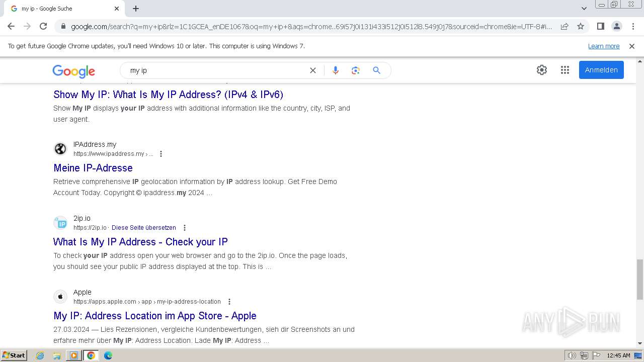Click 'Diese Seite übersetzen' link
Image resolution: width=644 pixels, height=362 pixels.
(x=144, y=228)
